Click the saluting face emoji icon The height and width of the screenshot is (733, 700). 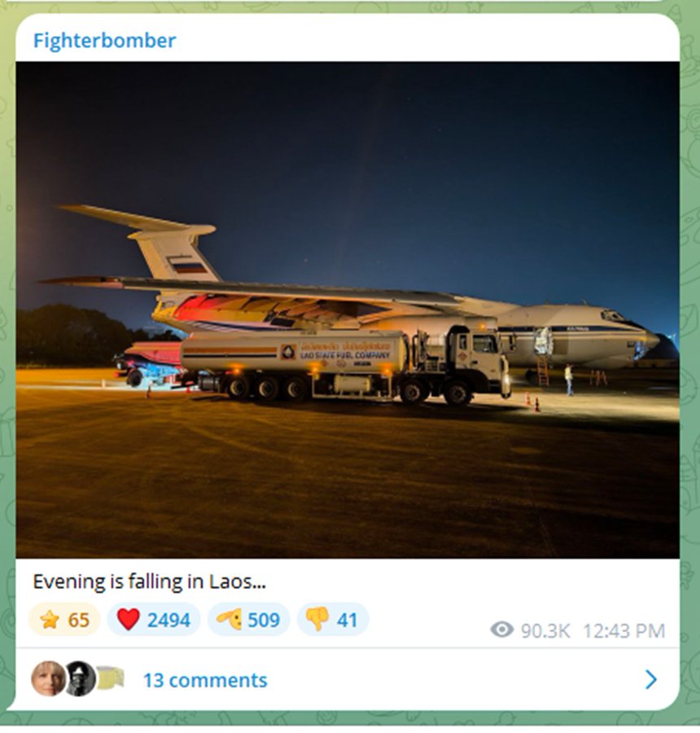pyautogui.click(x=229, y=620)
